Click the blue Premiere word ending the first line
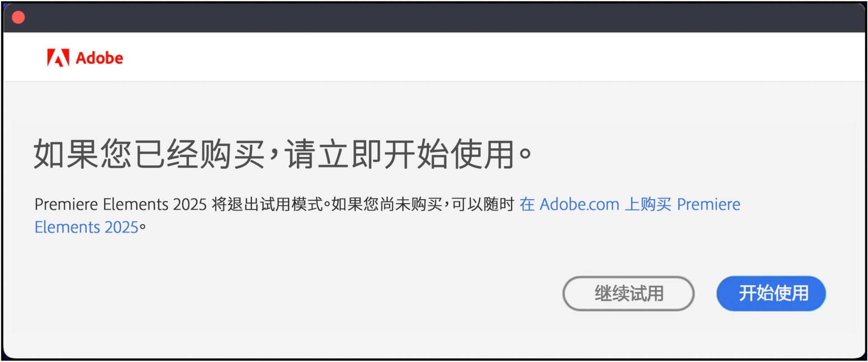Viewport: 868px width, 362px height. click(x=708, y=205)
